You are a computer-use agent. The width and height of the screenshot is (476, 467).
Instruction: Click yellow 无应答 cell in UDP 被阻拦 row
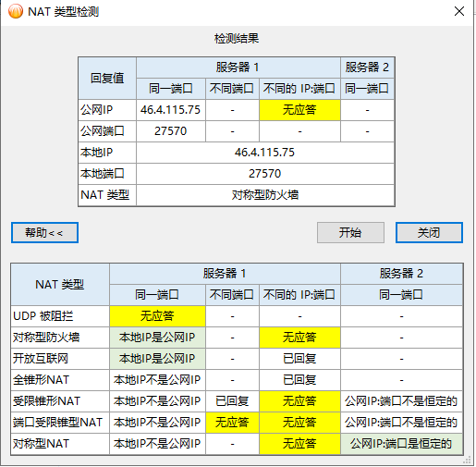tap(157, 316)
